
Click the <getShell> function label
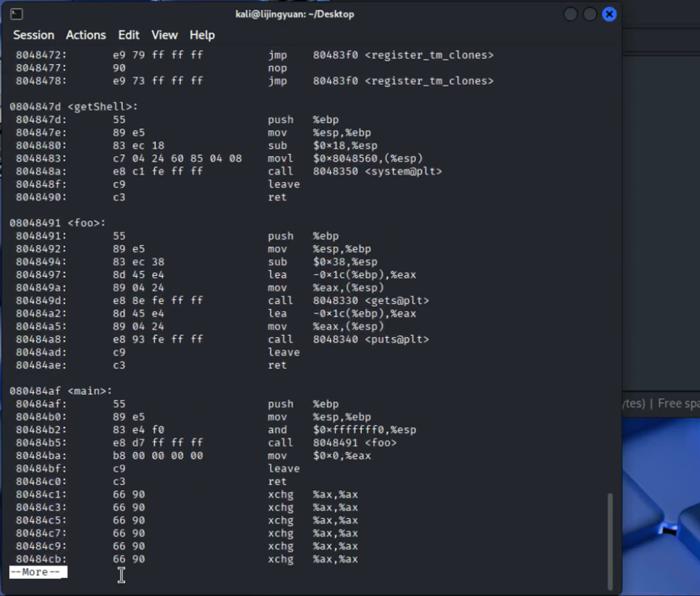(x=103, y=107)
